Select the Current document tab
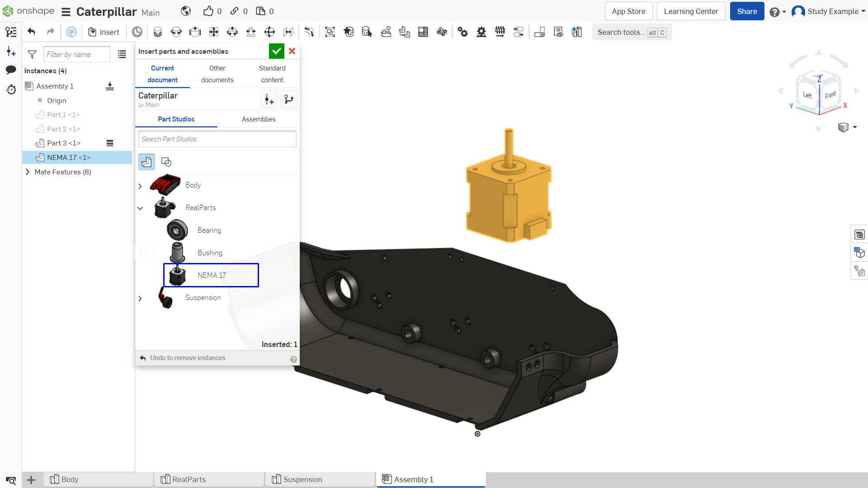This screenshot has height=488, width=868. coord(162,74)
